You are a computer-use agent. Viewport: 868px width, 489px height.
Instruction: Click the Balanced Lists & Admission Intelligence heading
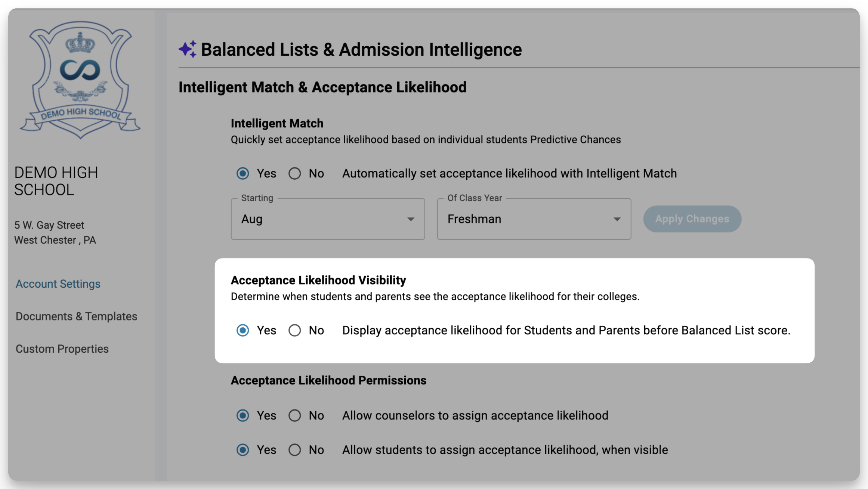pos(361,49)
